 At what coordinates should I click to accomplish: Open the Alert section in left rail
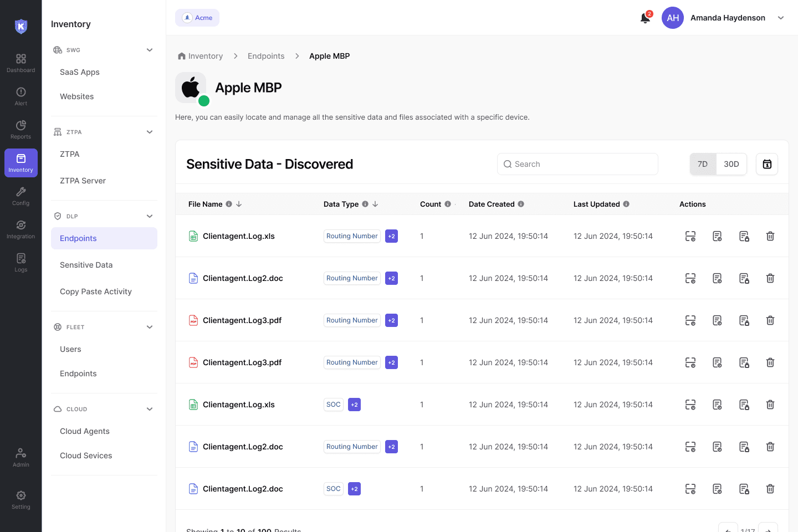[21, 96]
